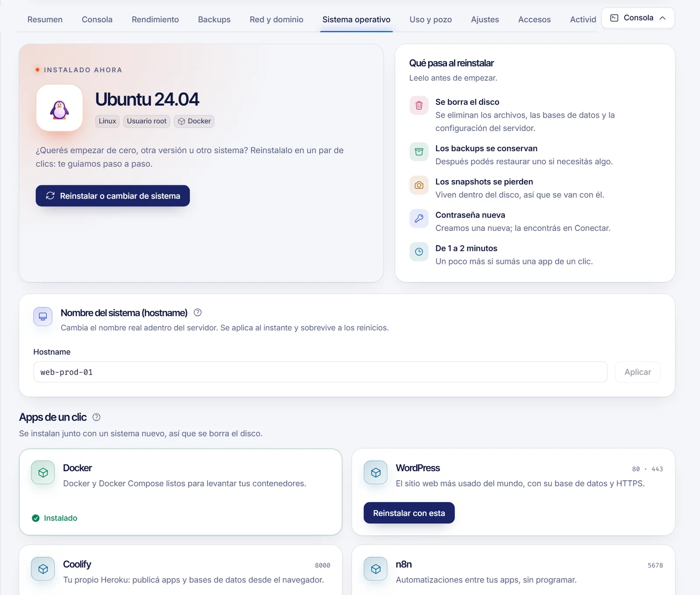The height and width of the screenshot is (595, 700).
Task: Click the WordPress ports text 80 · 443
Action: pos(647,469)
